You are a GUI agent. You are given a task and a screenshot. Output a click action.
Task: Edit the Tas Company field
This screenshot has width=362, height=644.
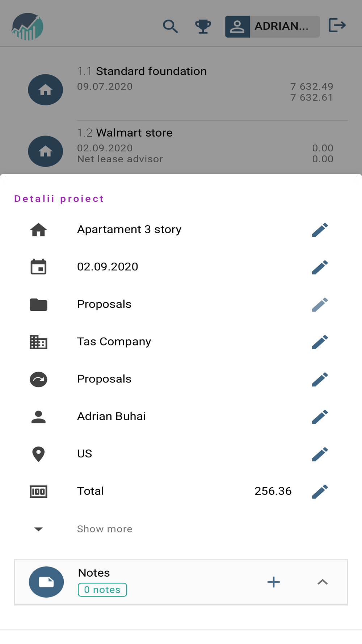pyautogui.click(x=320, y=342)
